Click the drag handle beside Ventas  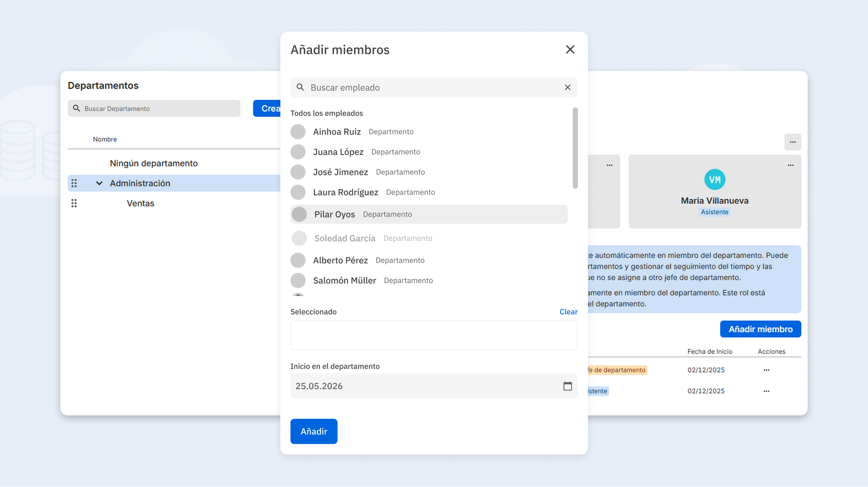pyautogui.click(x=74, y=203)
